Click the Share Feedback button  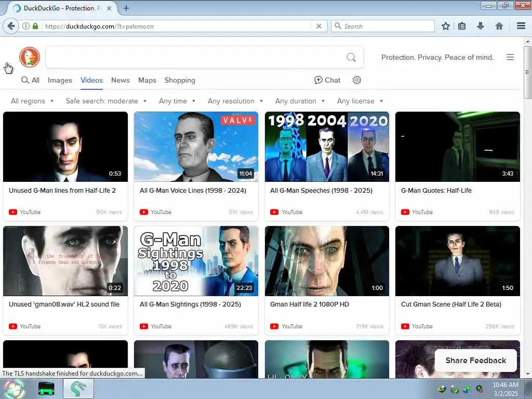click(x=476, y=361)
